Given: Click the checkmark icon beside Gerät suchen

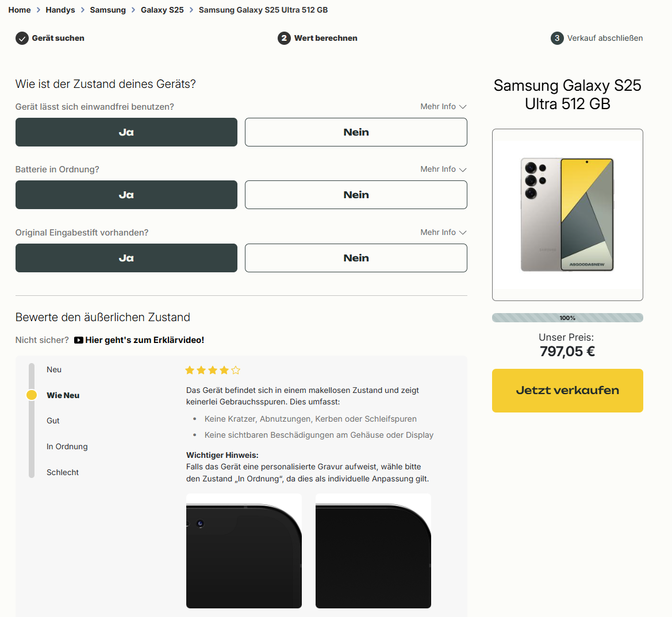Looking at the screenshot, I should click(22, 38).
